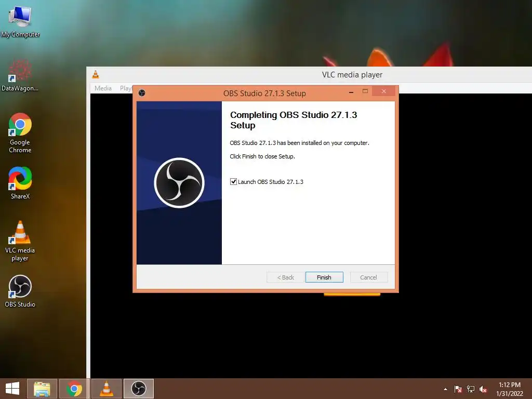Screen dimensions: 532x399
Task: Maximize the OBS Studio Setup window
Action: coord(365,91)
